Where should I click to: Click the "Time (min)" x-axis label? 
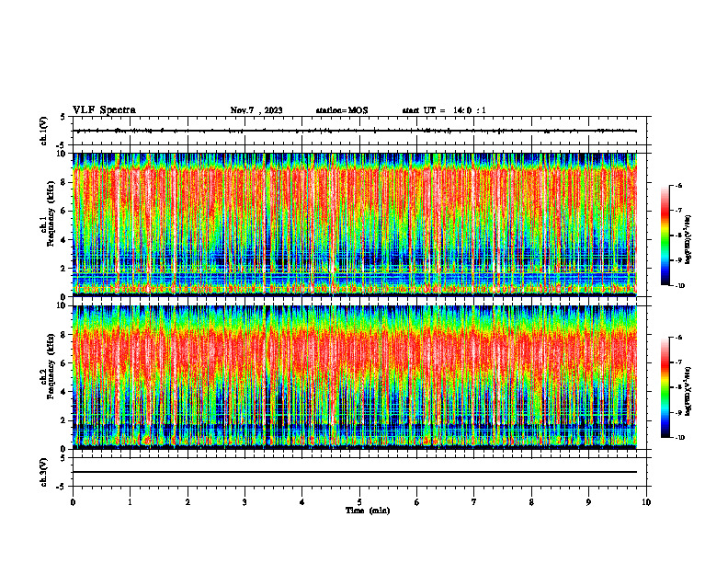pyautogui.click(x=368, y=511)
